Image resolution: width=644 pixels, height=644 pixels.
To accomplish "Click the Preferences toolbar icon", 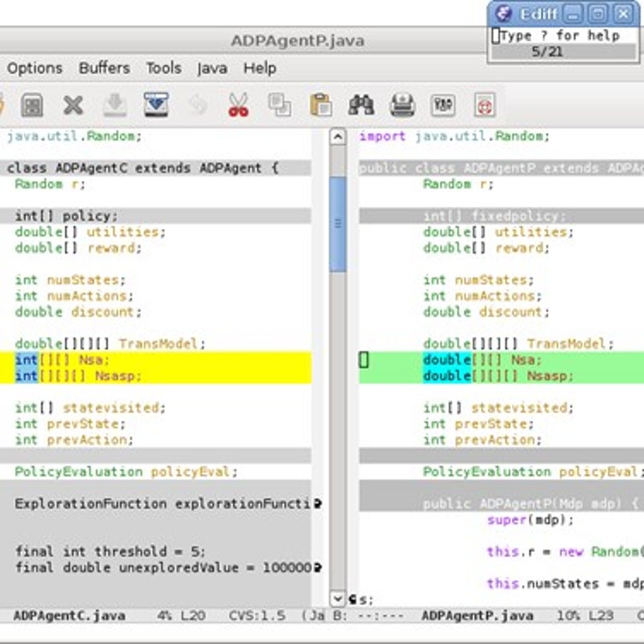I will (443, 105).
